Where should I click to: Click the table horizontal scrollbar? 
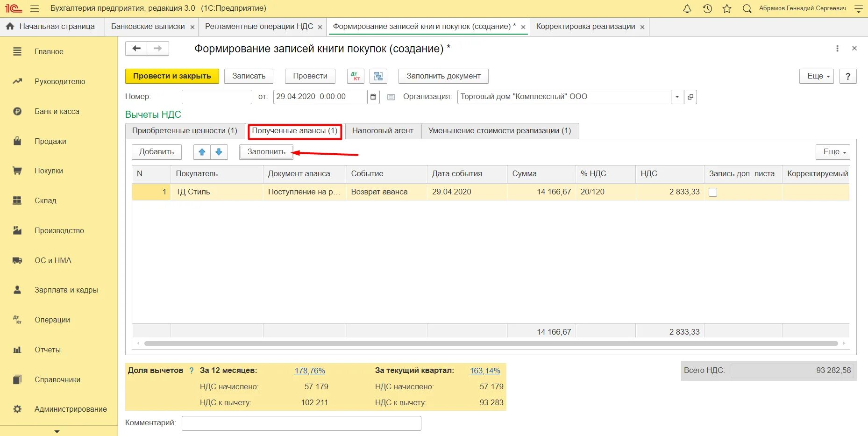(491, 343)
